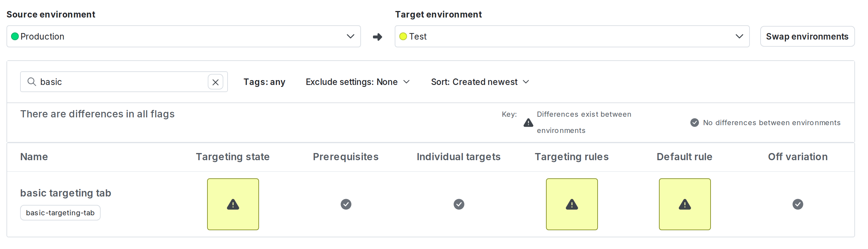Open the Sort Created newest menu
The height and width of the screenshot is (249, 868).
480,82
